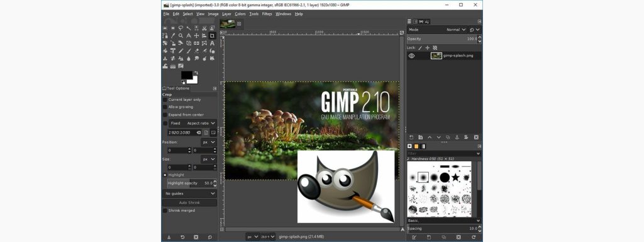644x242 pixels.
Task: Select the Free Select lasso tool
Action: 180,28
